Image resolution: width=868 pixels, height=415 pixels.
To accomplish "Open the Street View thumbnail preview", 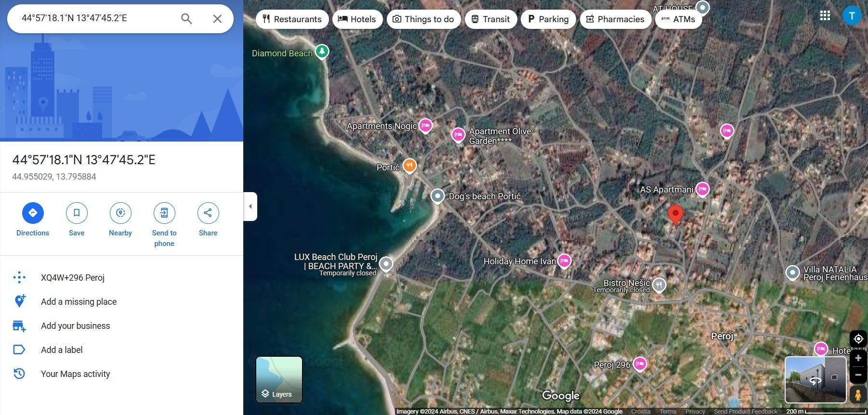I will click(815, 379).
